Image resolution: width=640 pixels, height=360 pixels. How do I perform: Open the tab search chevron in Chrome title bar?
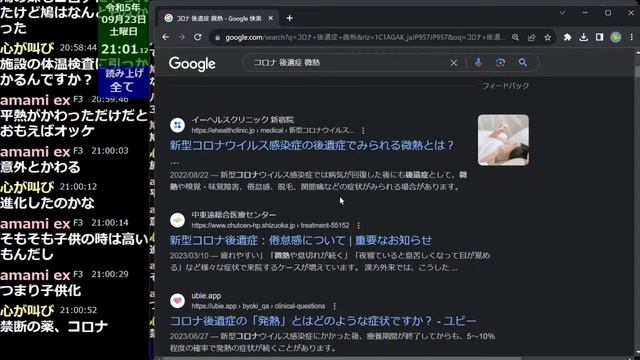coord(562,13)
